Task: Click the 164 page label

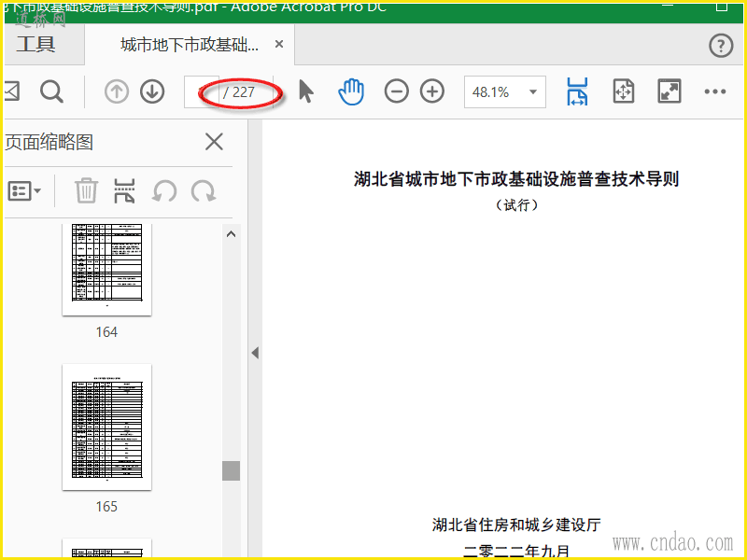Action: [106, 332]
